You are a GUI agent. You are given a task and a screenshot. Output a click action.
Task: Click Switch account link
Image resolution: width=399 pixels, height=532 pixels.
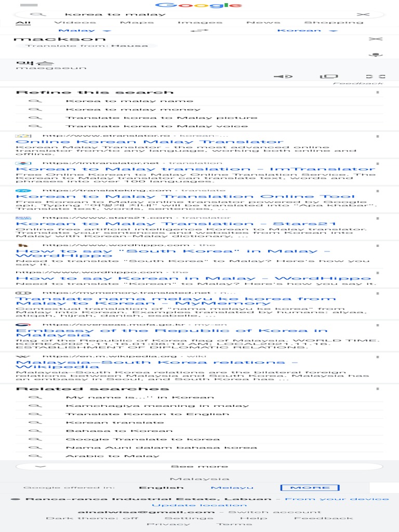[x=274, y=512]
